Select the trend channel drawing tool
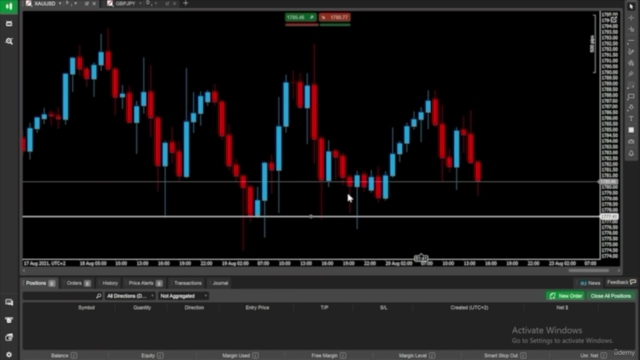Screen dimensions: 640x360 coord(631,52)
